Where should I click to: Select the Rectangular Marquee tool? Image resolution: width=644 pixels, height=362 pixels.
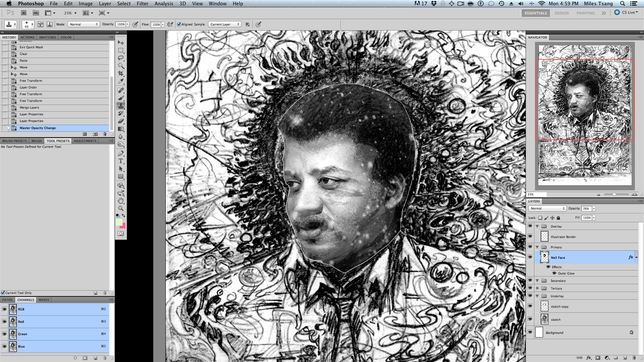[x=121, y=50]
